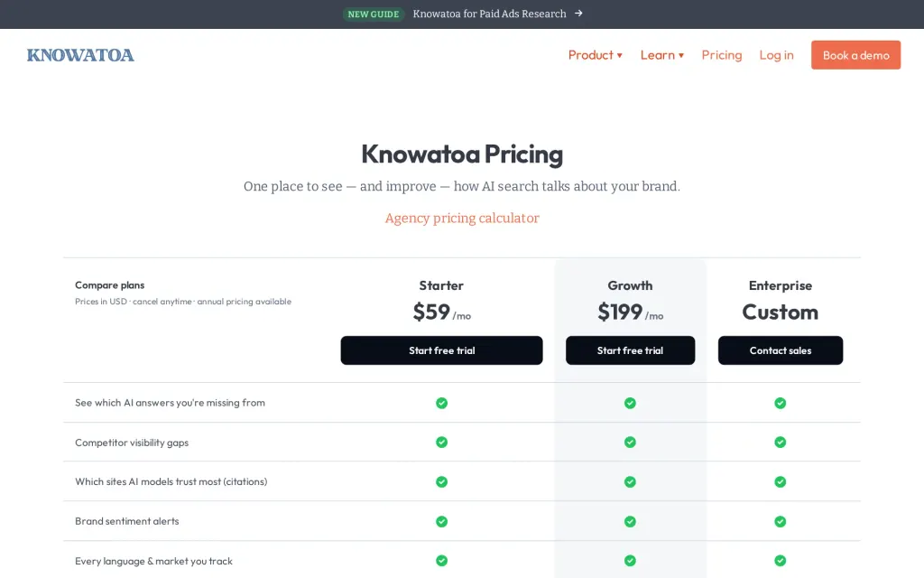Start free trial for the Growth plan
This screenshot has height=578, width=924.
pyautogui.click(x=630, y=350)
